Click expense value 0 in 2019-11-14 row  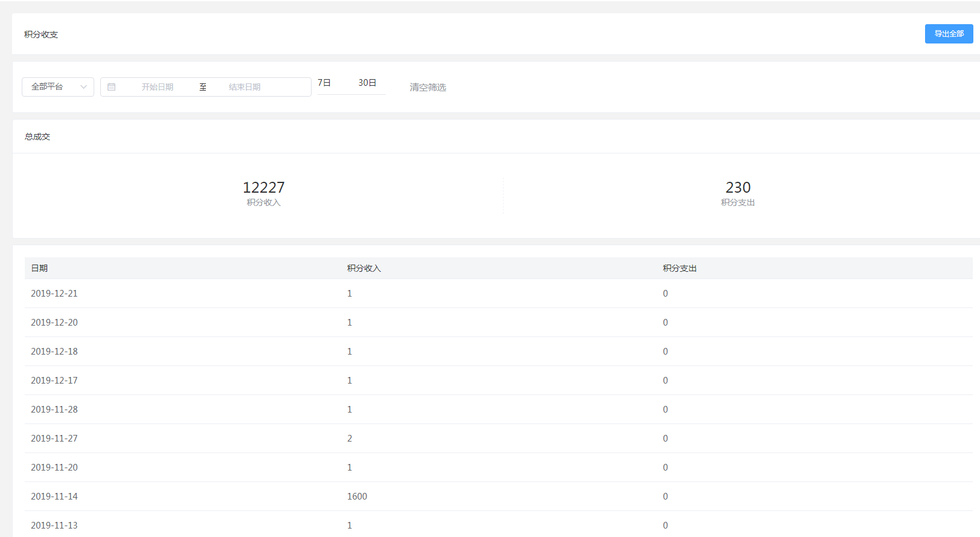[665, 497]
